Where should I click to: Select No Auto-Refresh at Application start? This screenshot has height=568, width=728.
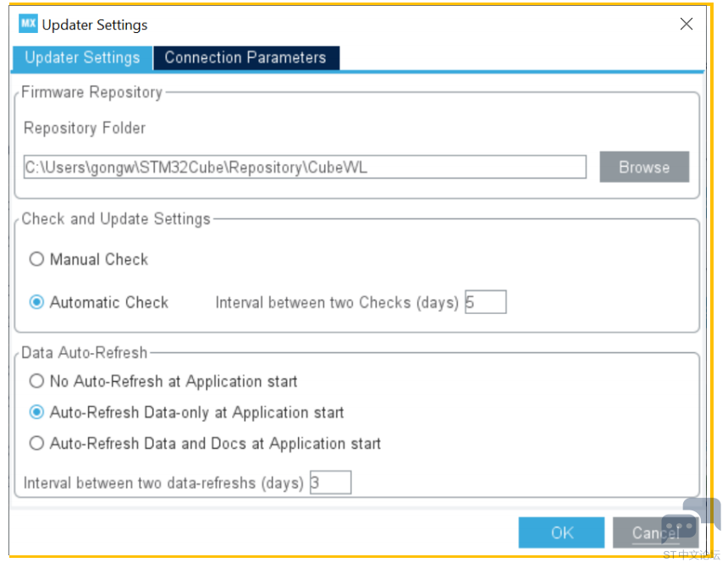(x=36, y=381)
